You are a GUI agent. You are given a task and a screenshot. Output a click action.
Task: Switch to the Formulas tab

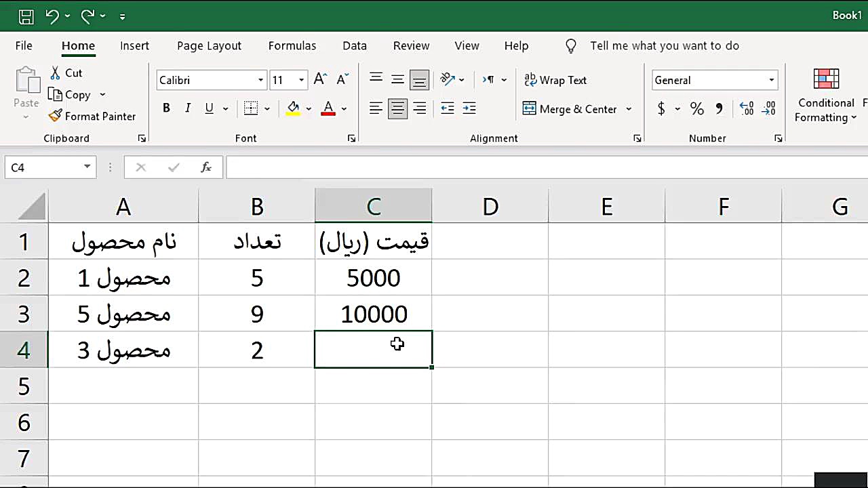292,46
